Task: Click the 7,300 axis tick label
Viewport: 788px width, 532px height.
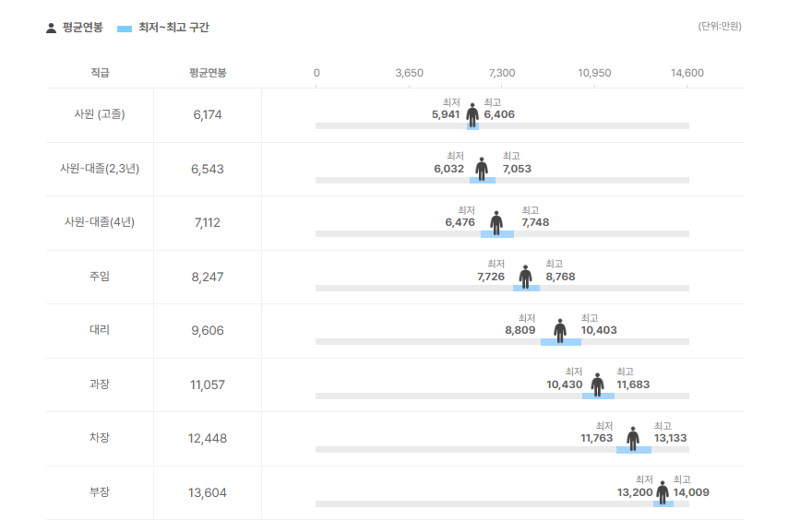Action: pos(502,73)
